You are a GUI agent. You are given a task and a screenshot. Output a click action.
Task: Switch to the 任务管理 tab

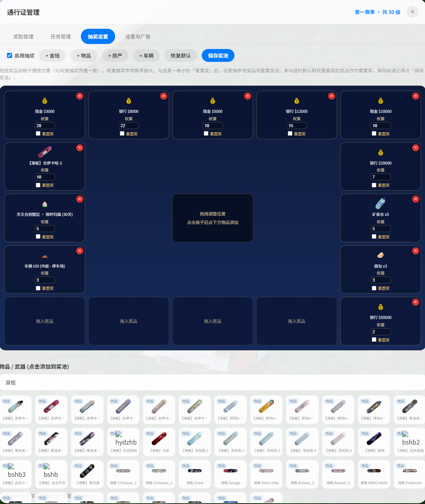coord(61,37)
